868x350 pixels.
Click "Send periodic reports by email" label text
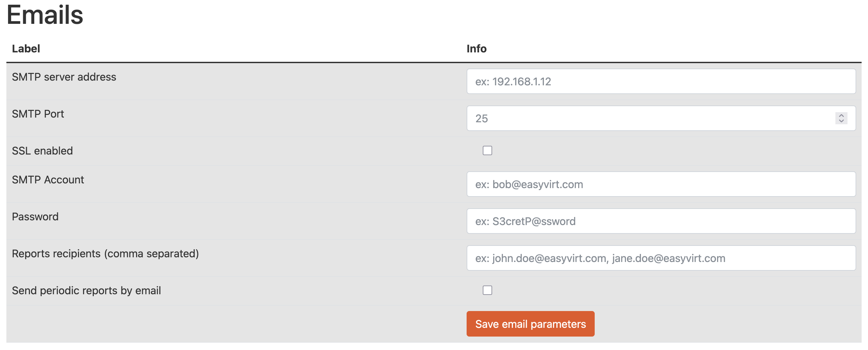pyautogui.click(x=86, y=291)
